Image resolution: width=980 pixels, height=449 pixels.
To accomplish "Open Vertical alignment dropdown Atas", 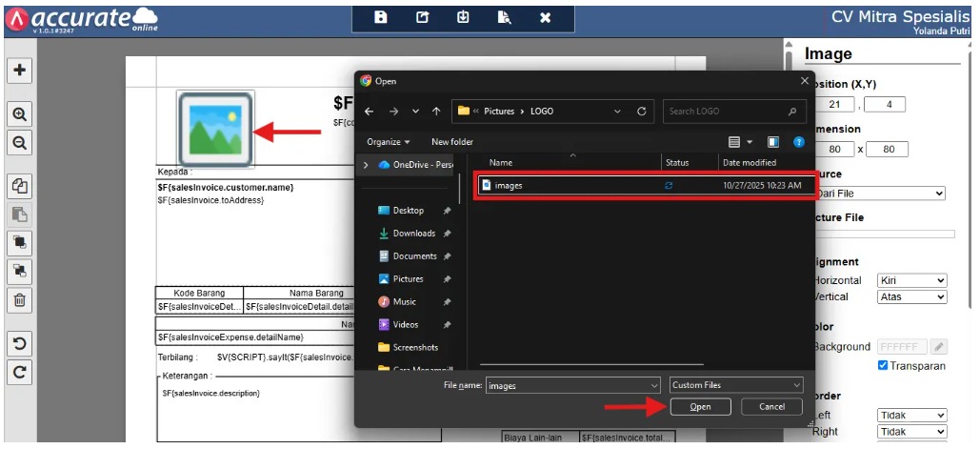I will [x=911, y=297].
